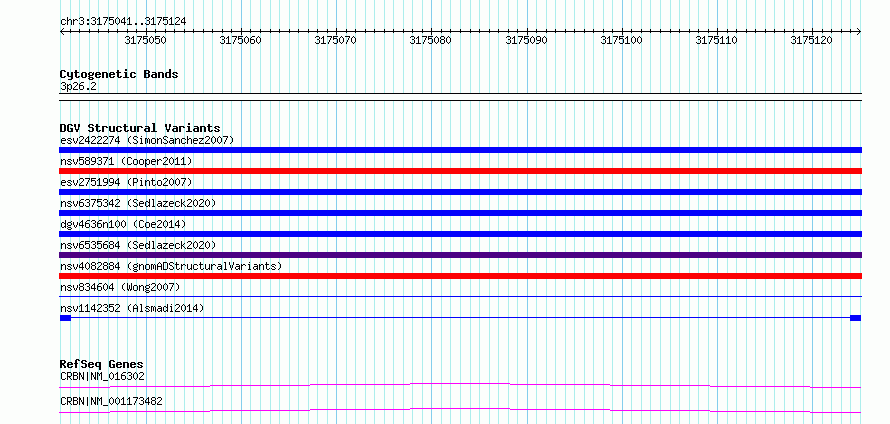Image resolution: width=890 pixels, height=424 pixels.
Task: Click the RefSeq Genes track title
Action: [101, 364]
